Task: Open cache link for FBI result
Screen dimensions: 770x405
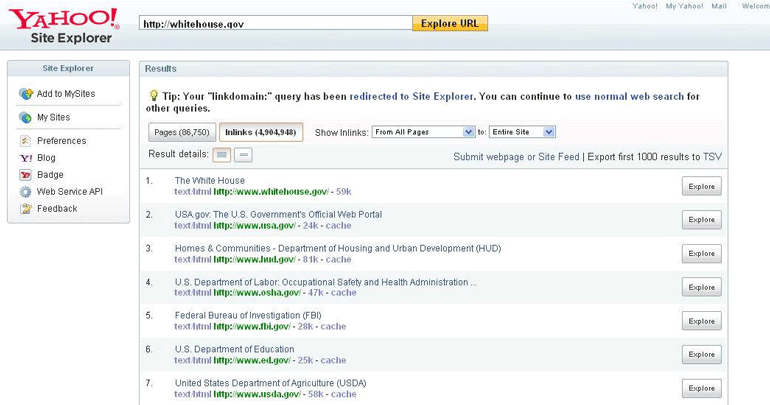Action: pyautogui.click(x=333, y=327)
